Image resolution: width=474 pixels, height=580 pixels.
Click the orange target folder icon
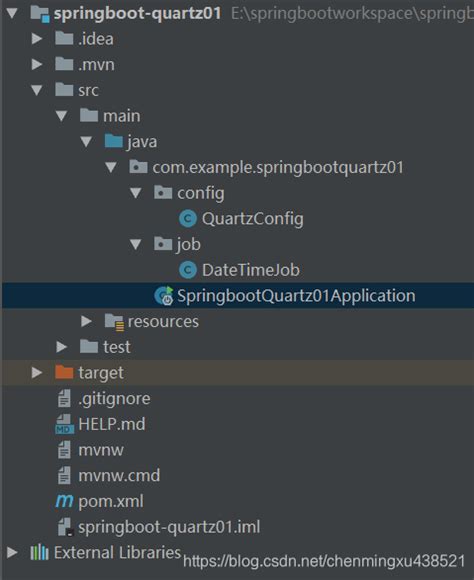[x=64, y=372]
